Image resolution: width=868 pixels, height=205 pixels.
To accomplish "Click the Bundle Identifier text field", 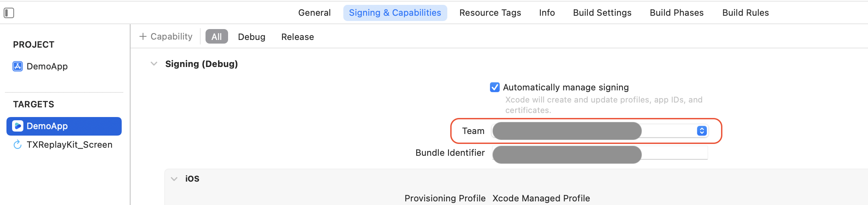I will point(600,153).
